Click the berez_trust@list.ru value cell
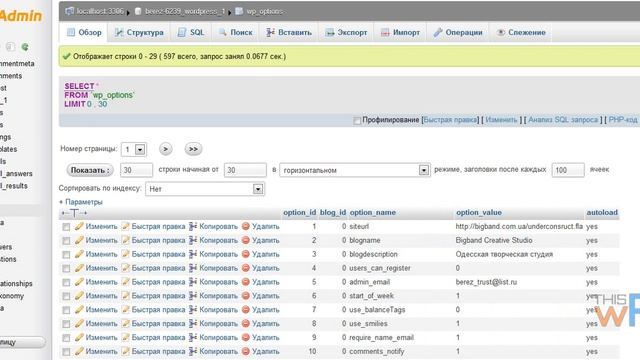Image resolution: width=640 pixels, height=360 pixels. click(486, 282)
